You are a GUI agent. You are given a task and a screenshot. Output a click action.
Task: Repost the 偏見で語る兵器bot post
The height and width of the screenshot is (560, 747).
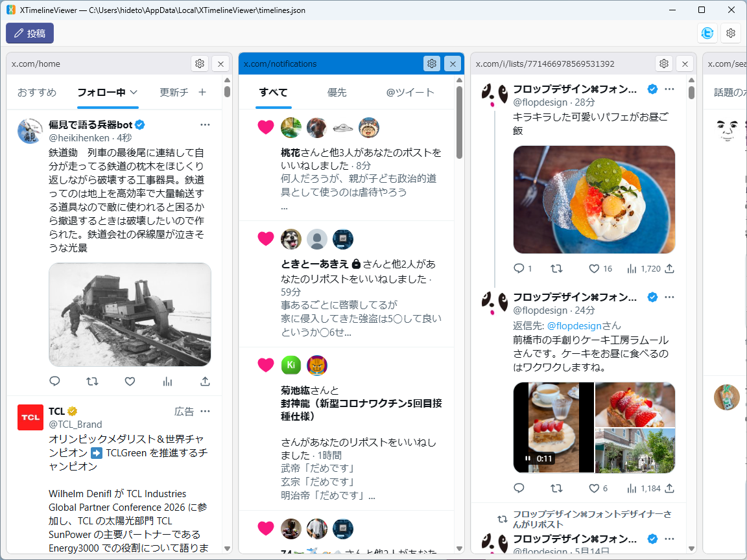coord(93,381)
